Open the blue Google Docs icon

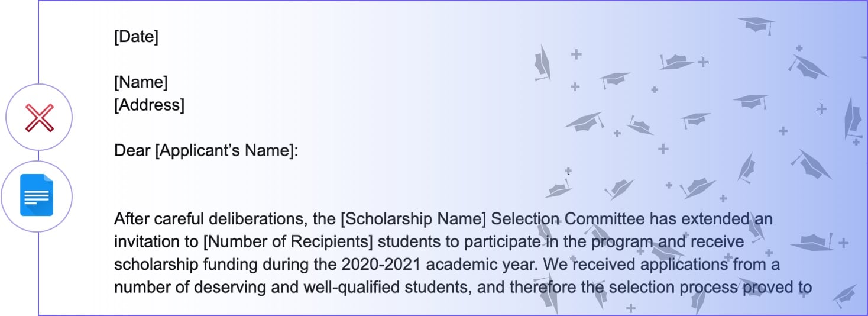pos(37,195)
